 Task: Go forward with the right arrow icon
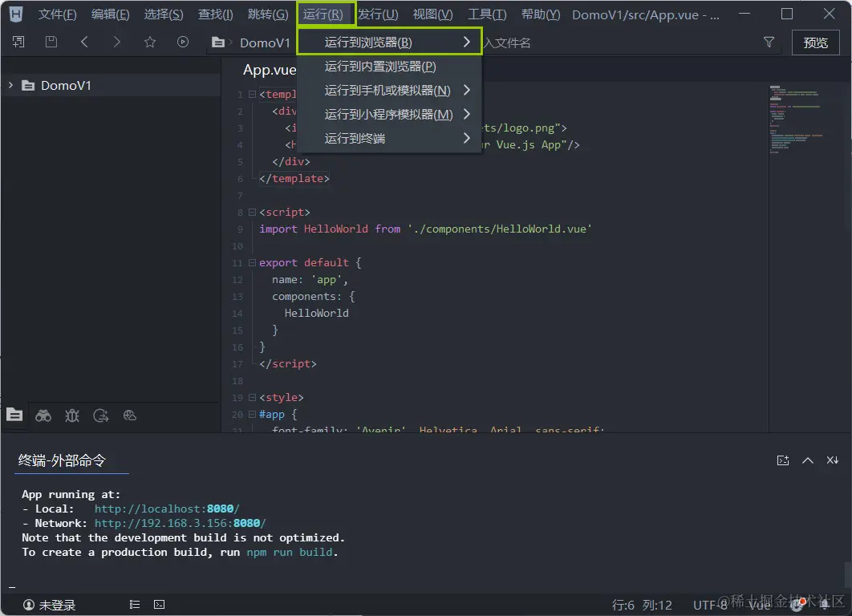(117, 42)
